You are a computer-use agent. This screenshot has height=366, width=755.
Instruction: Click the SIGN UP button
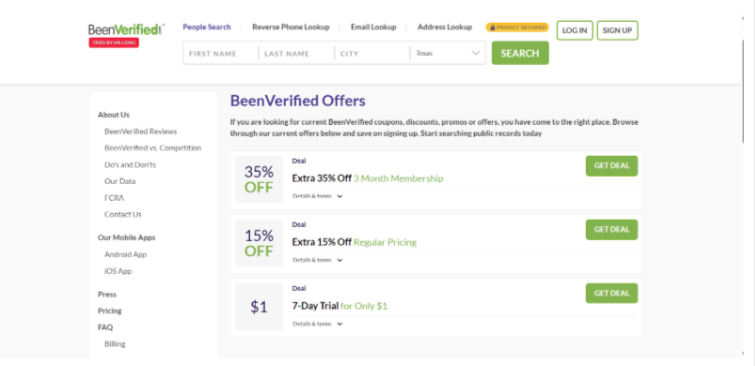[x=617, y=30]
